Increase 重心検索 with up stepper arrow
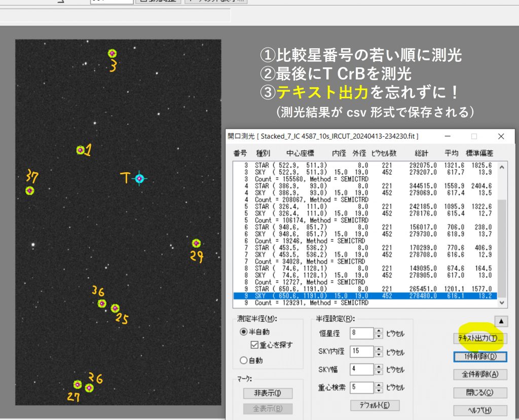Viewport: 519px width, 420px height. [379, 384]
